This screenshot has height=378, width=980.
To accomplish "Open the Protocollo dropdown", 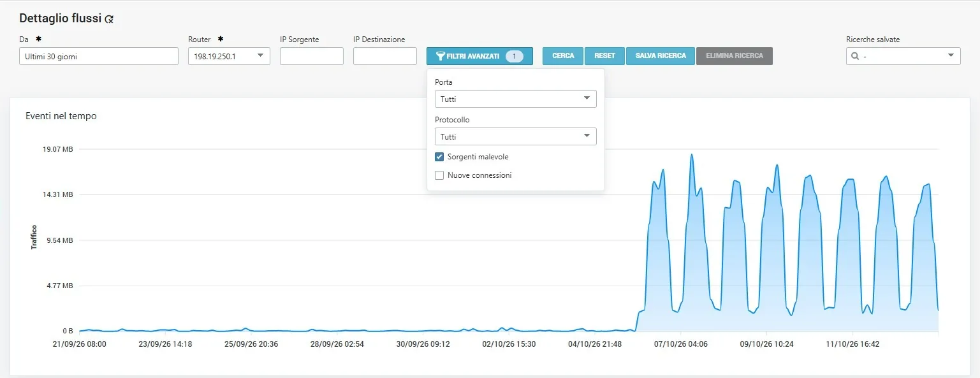I will (x=516, y=136).
